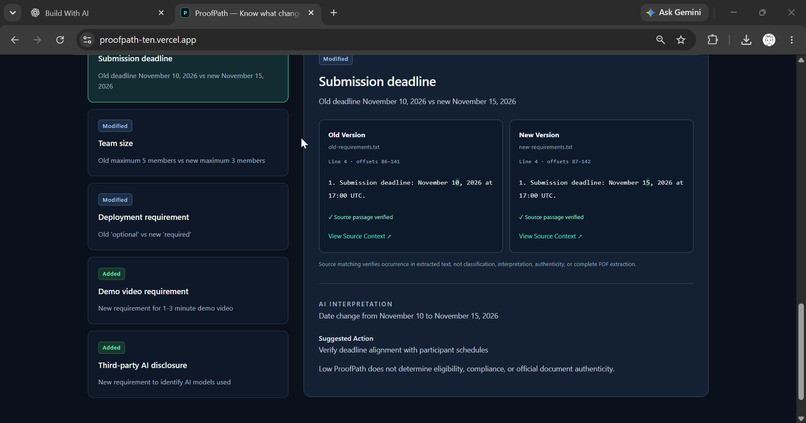Click Source passage verified under New Version
This screenshot has height=423, width=806.
pos(551,217)
